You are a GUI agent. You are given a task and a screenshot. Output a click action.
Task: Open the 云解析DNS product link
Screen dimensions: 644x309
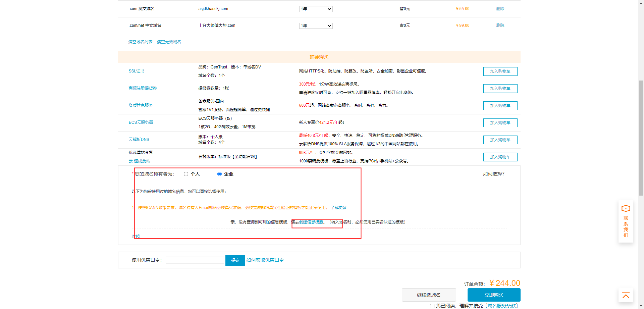(x=139, y=139)
